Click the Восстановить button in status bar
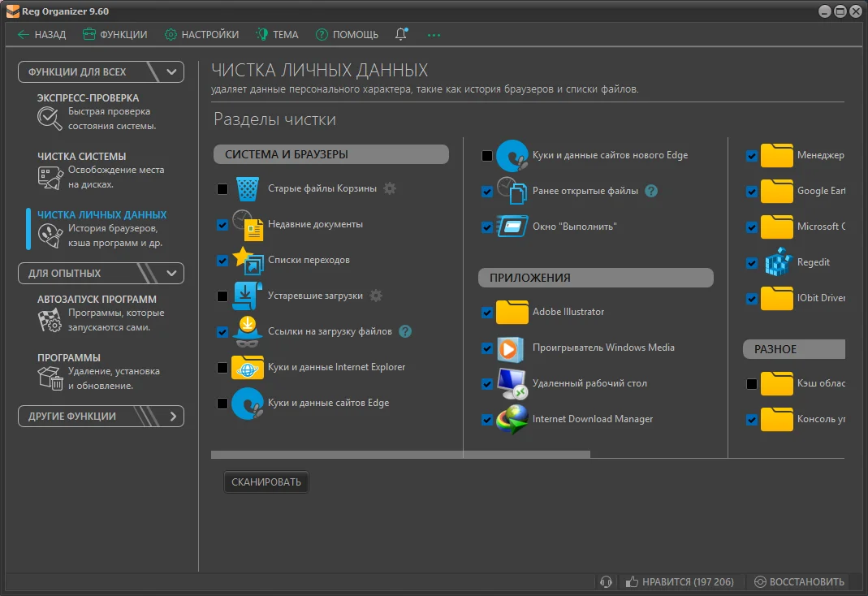This screenshot has width=868, height=596. click(x=799, y=581)
